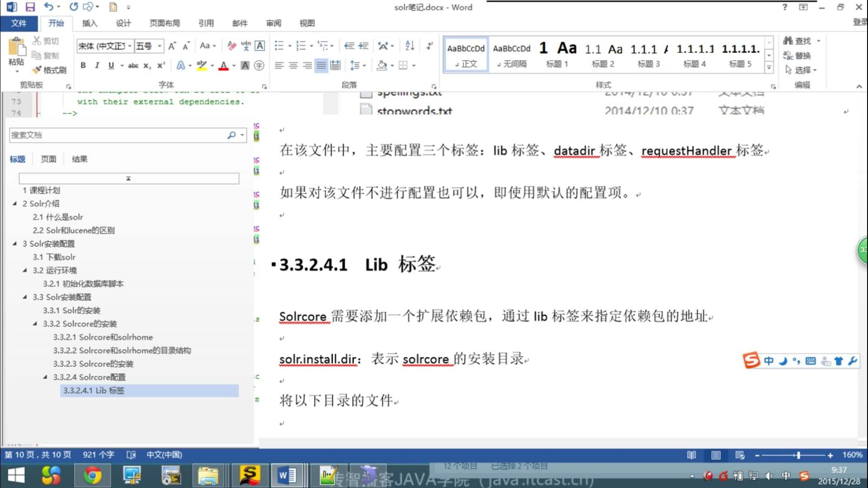Open search options dropdown arrow
The width and height of the screenshot is (868, 488).
coord(242,135)
